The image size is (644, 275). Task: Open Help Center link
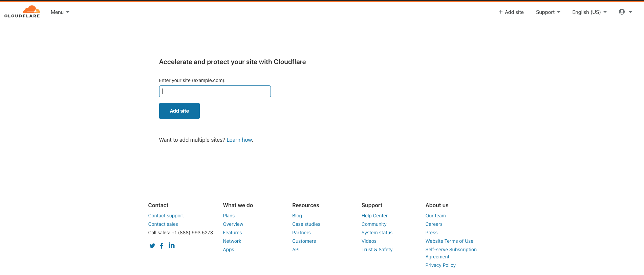(374, 216)
